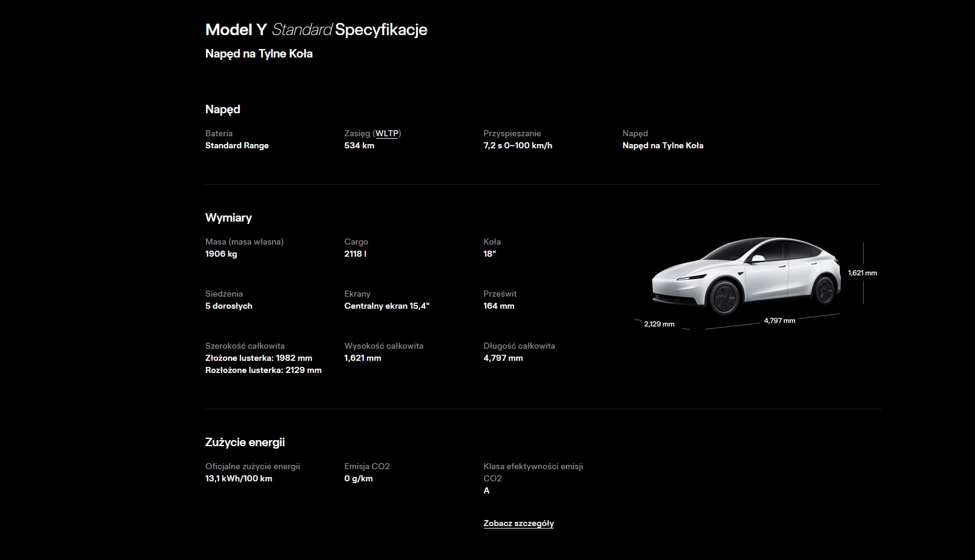Click the white Model Y car image

(745, 275)
